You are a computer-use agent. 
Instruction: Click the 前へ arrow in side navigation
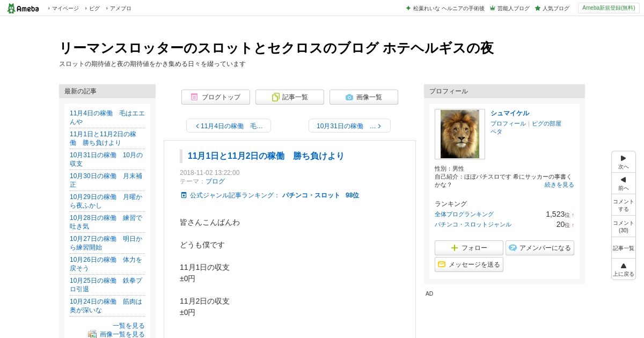[x=624, y=183]
